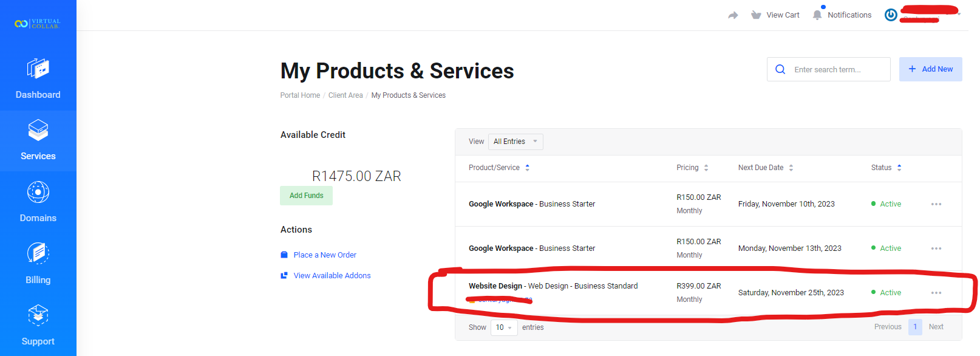The image size is (980, 356).
Task: Click Friday, November 10th, 2023 due date
Action: [x=786, y=204]
